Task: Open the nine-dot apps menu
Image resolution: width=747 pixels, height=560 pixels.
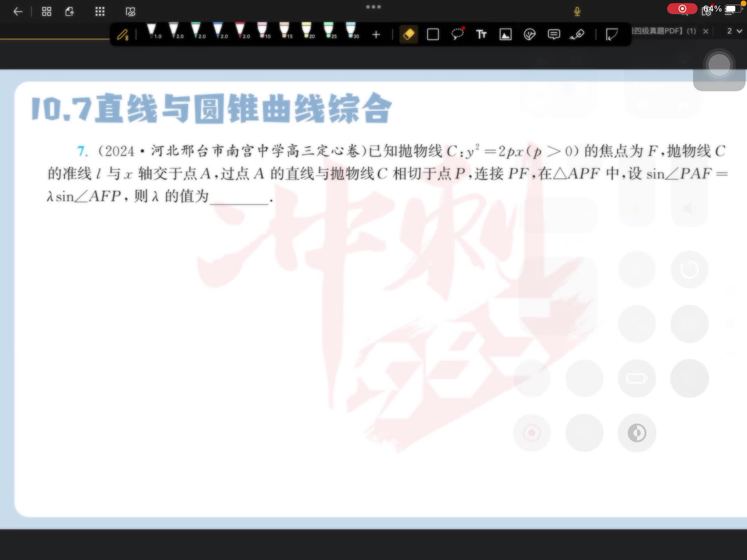Action: pos(100,12)
